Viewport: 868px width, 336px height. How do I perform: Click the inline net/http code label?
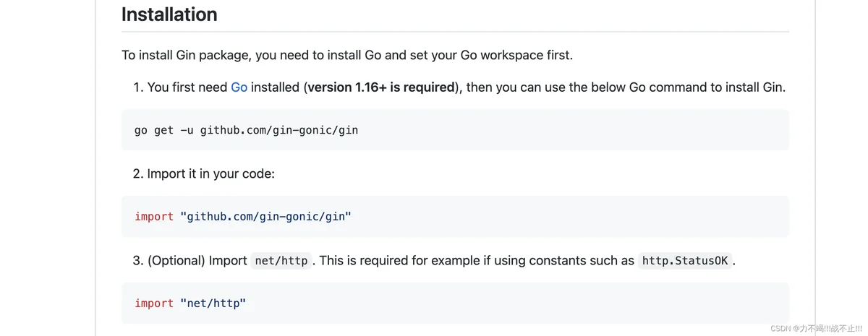tap(281, 261)
